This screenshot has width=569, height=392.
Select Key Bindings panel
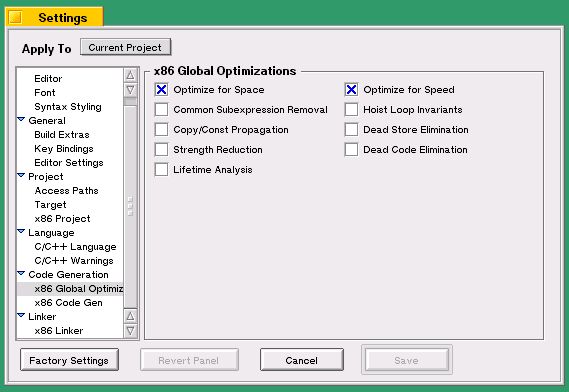64,149
